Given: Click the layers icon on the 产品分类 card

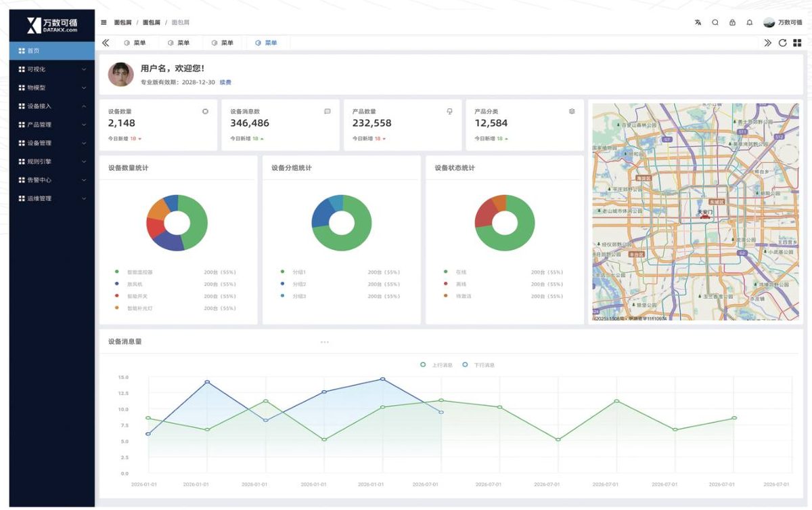Looking at the screenshot, I should tap(572, 111).
